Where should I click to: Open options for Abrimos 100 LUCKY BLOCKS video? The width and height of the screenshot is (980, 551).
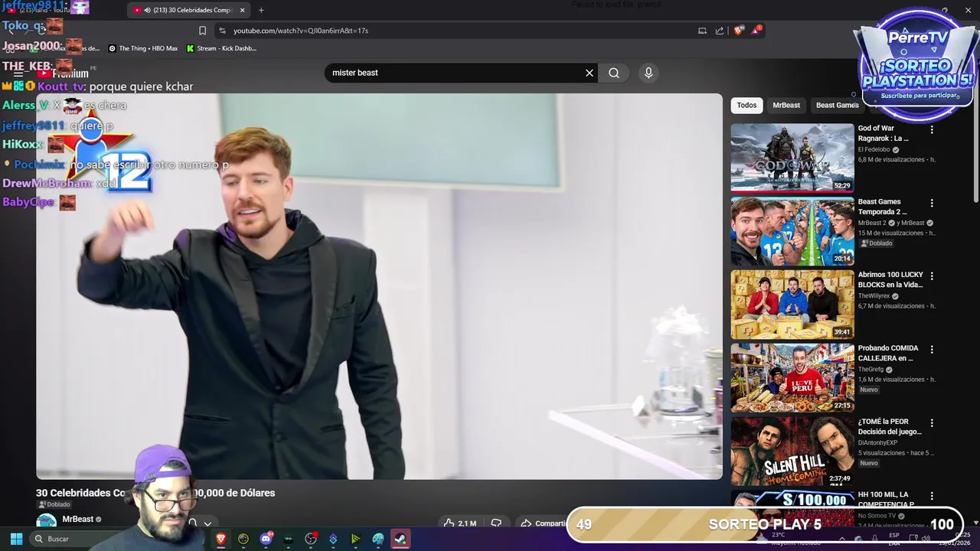pos(932,276)
